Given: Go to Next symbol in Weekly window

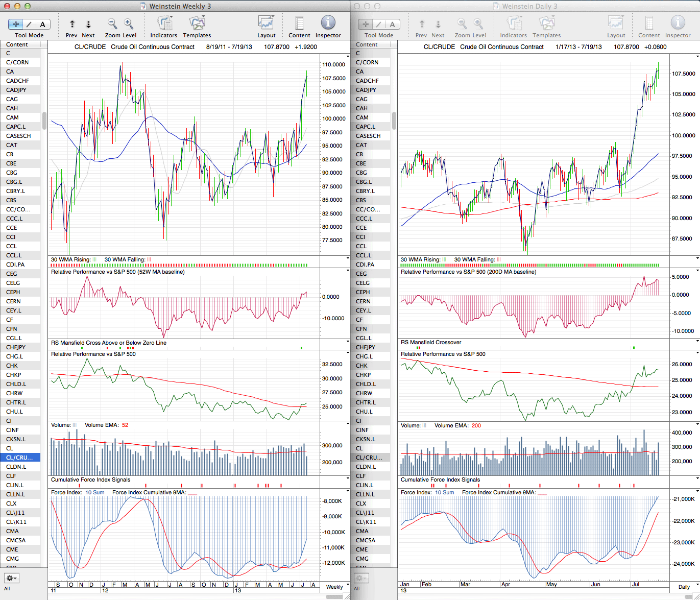Looking at the screenshot, I should 88,24.
